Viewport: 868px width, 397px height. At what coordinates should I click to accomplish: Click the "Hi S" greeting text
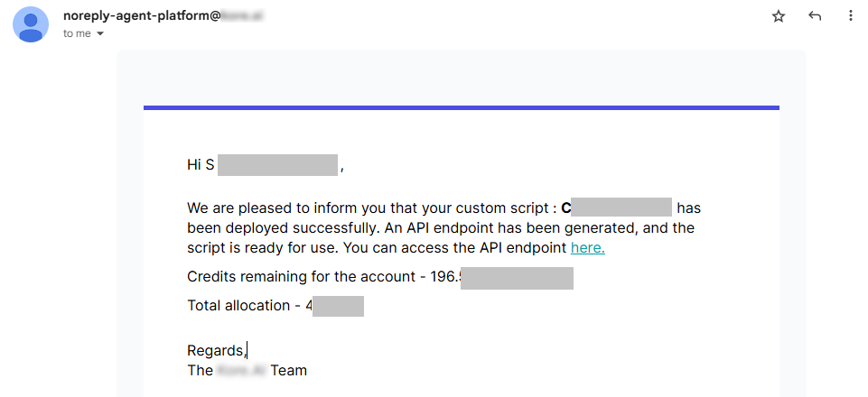click(x=200, y=165)
